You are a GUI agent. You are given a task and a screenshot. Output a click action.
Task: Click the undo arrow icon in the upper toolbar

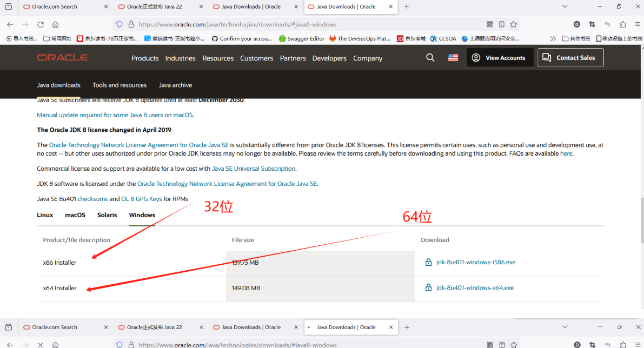pyautogui.click(x=607, y=25)
